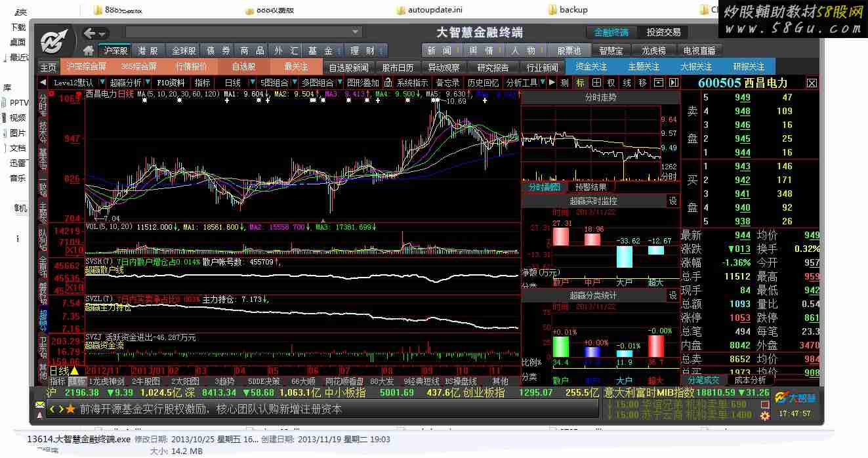Select 资金关注 blue tab

pos(591,66)
